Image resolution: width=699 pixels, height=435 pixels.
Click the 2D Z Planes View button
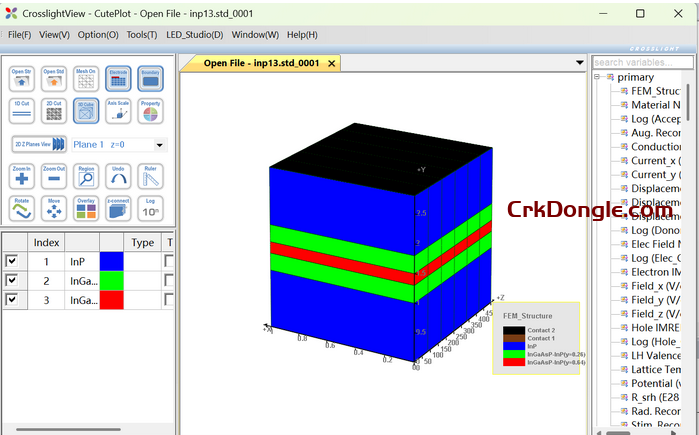click(x=39, y=144)
